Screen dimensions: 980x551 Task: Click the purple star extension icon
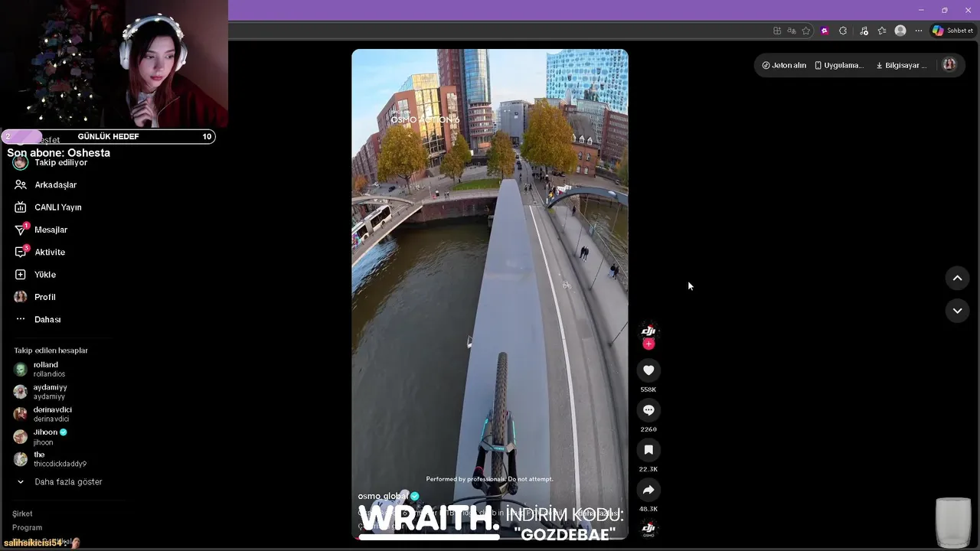tap(825, 31)
